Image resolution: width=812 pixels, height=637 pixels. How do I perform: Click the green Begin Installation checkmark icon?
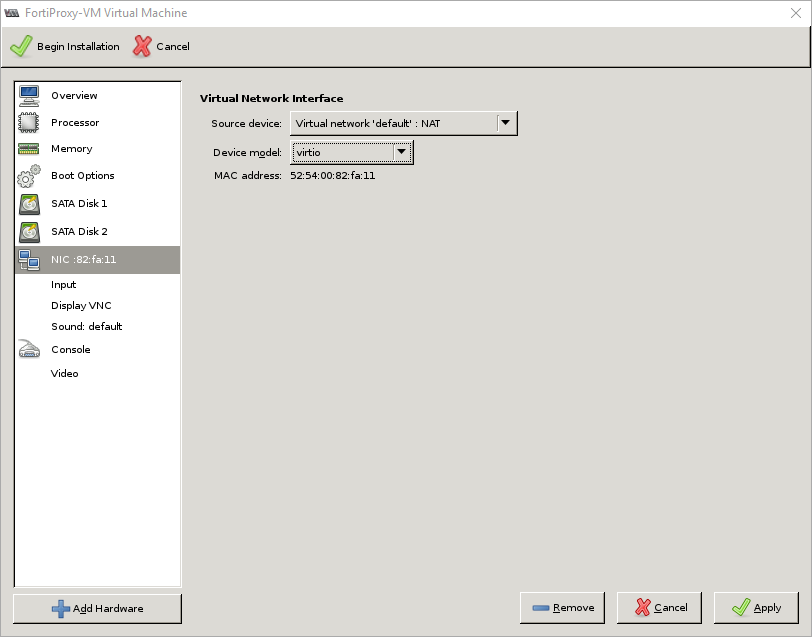point(21,46)
